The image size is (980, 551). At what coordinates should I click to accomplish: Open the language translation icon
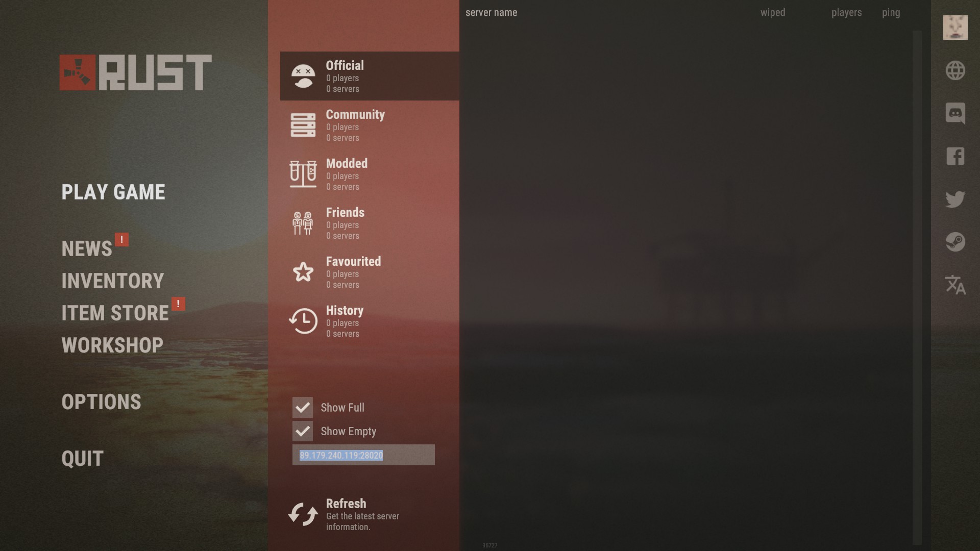pos(955,285)
